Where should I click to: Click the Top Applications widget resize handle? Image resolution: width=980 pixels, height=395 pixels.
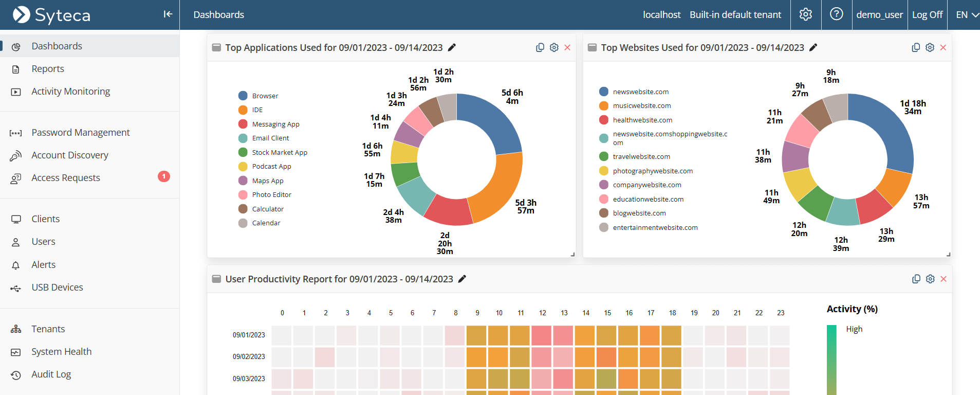click(572, 254)
